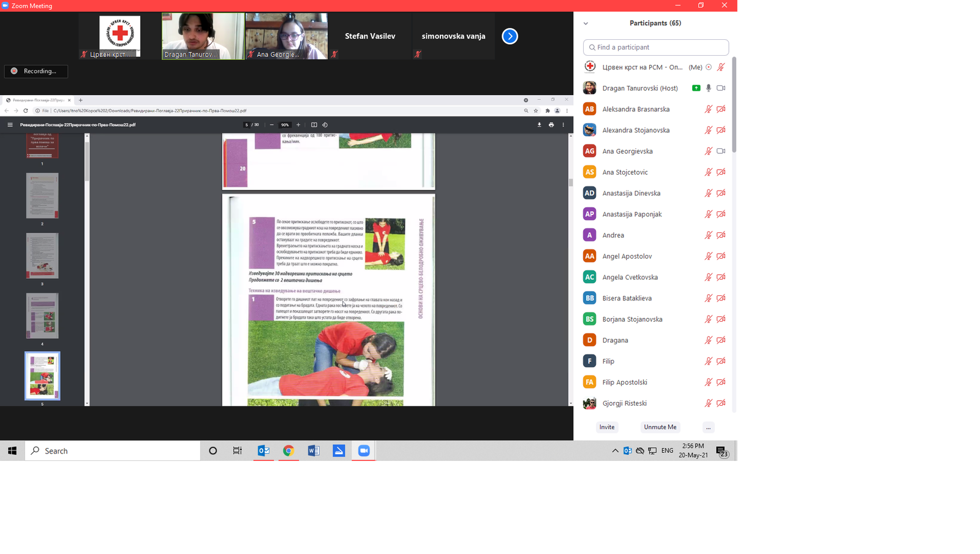
Task: Show next video participants with blue arrow
Action: [x=510, y=36]
